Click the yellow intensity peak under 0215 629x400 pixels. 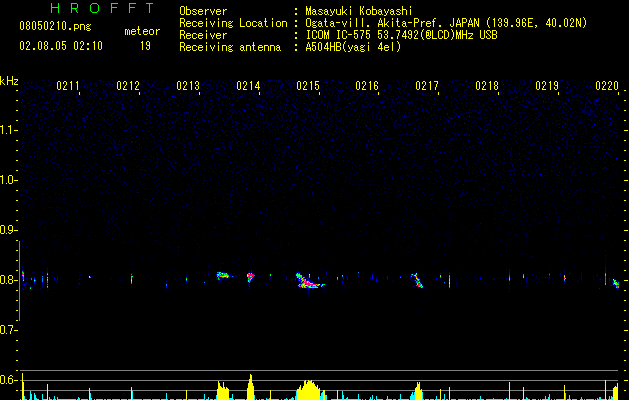[309, 390]
